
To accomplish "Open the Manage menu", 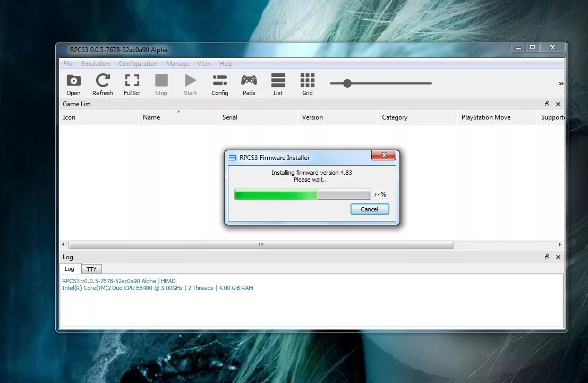I will (178, 63).
